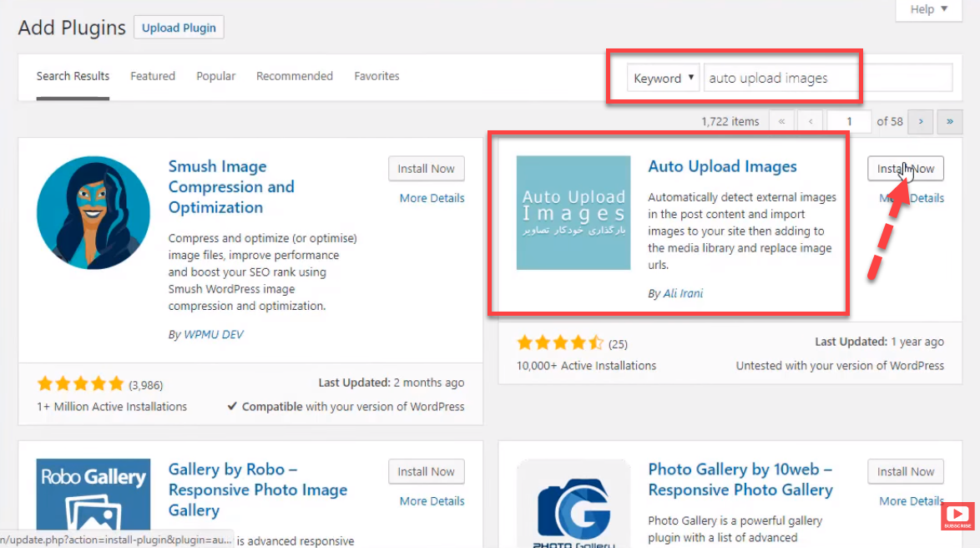Viewport: 980px width, 548px height.
Task: Open the Recommended plugins tab
Action: [295, 76]
